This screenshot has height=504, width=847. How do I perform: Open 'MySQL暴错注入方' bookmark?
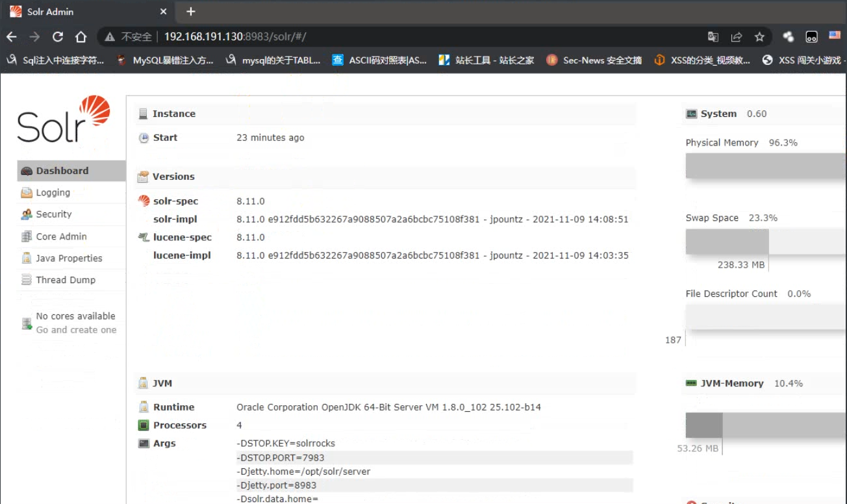(x=165, y=60)
